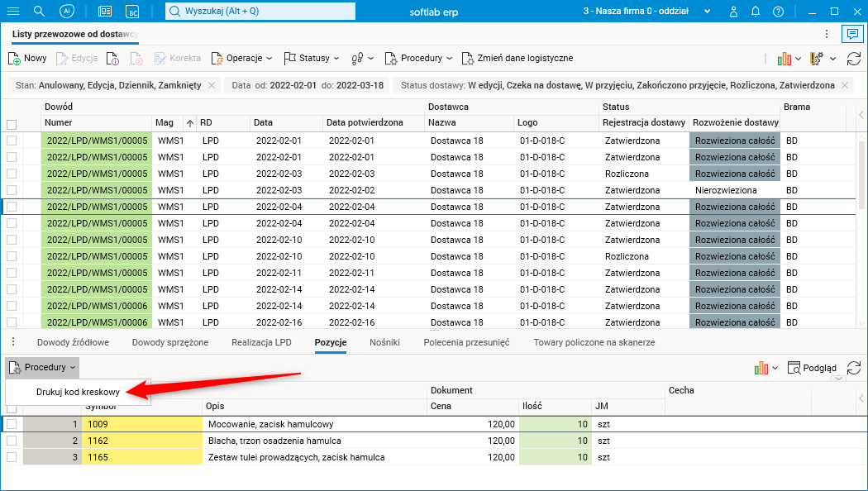This screenshot has height=491, width=868.
Task: Open the chat comments panel icon
Action: (x=851, y=34)
